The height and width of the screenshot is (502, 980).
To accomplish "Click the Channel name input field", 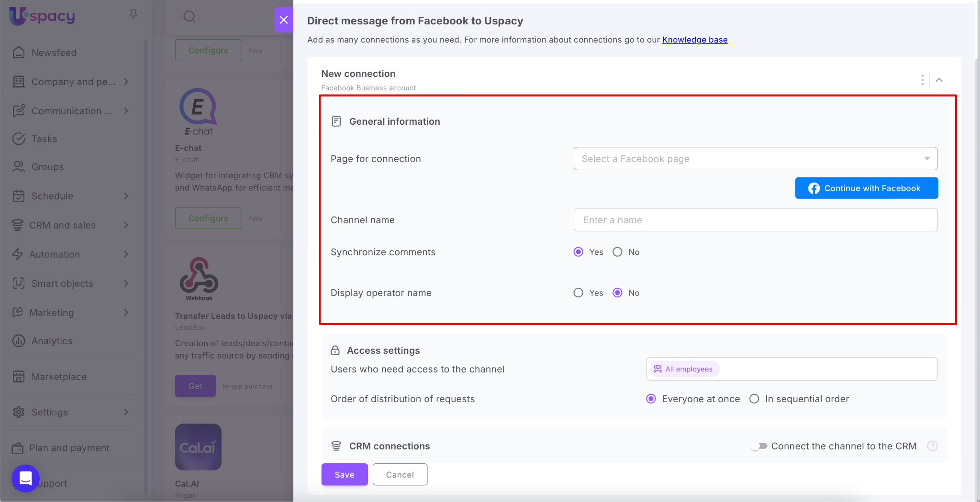I will coord(755,220).
